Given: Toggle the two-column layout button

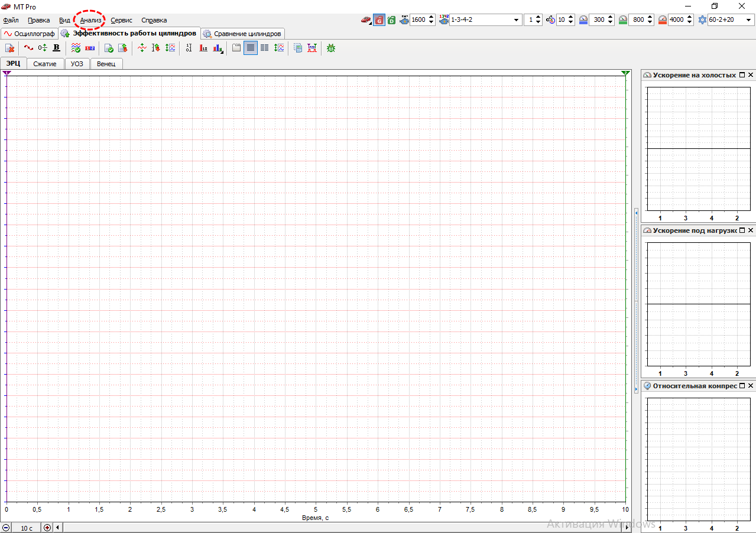Looking at the screenshot, I should 264,48.
